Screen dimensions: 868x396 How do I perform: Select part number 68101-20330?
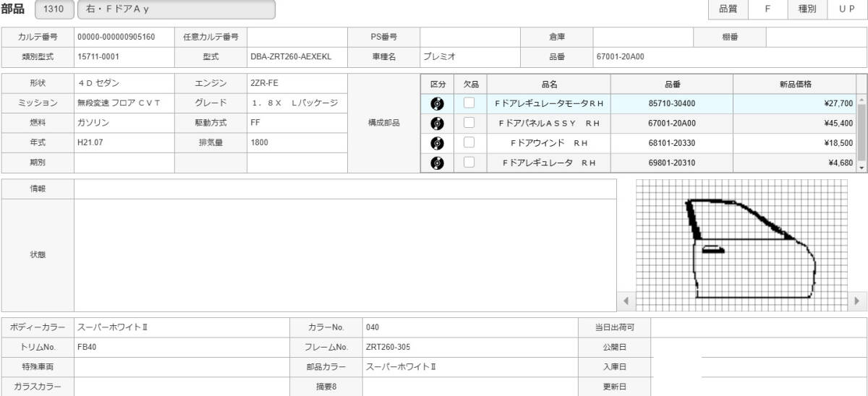click(671, 143)
